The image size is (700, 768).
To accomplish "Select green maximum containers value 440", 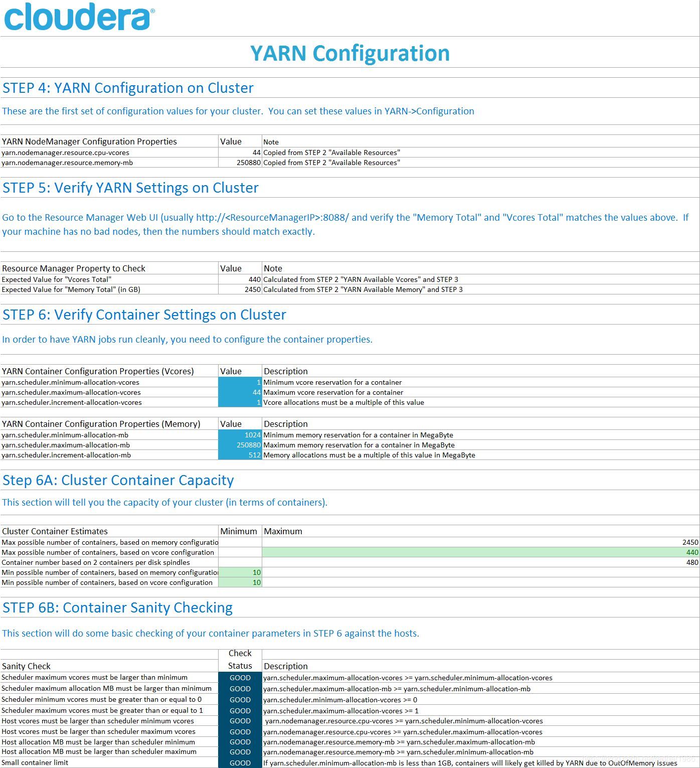I will [480, 552].
